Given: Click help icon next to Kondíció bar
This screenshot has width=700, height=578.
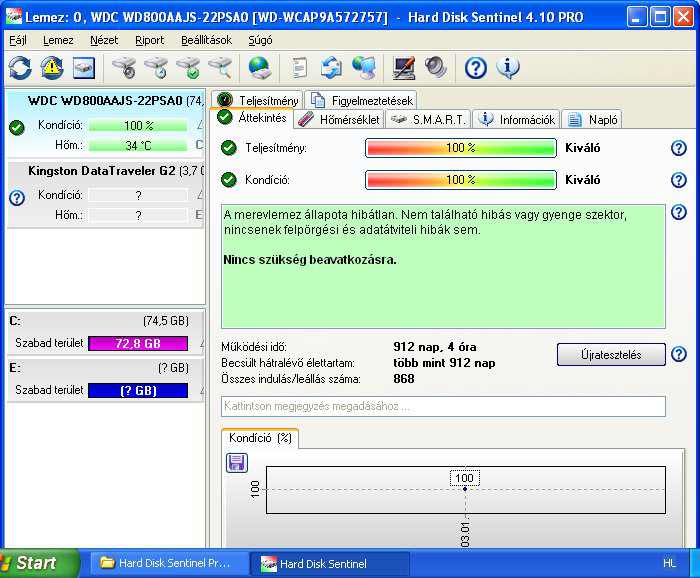Looking at the screenshot, I should tap(679, 180).
